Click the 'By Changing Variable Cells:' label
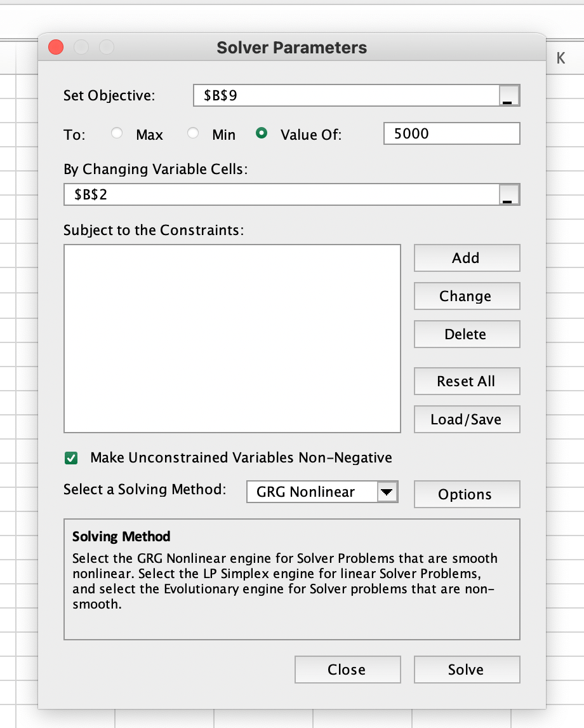 (x=156, y=170)
